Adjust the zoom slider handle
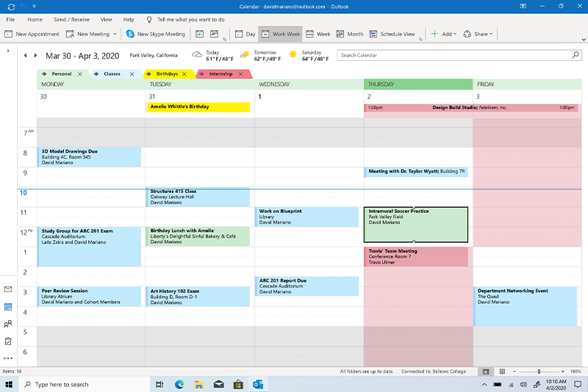This screenshot has height=392, width=588. 539,371
